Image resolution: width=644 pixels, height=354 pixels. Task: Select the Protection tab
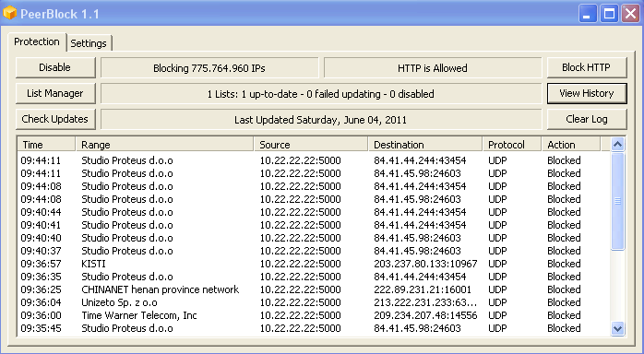click(37, 41)
